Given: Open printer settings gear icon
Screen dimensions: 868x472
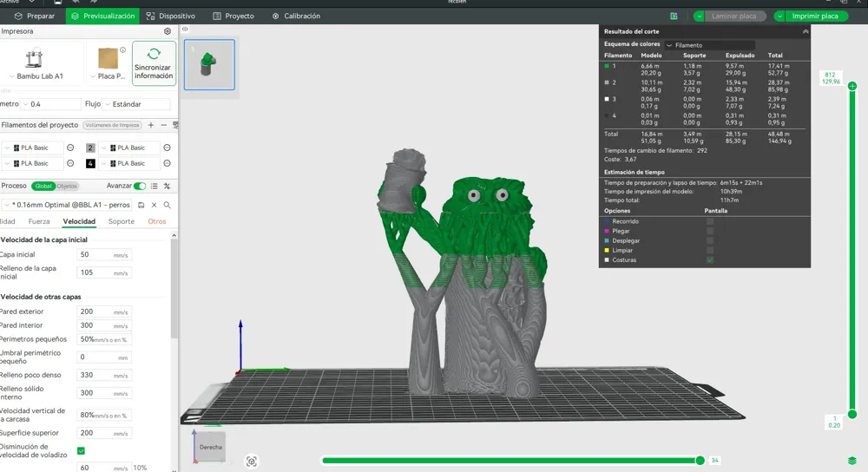Looking at the screenshot, I should pyautogui.click(x=168, y=31).
